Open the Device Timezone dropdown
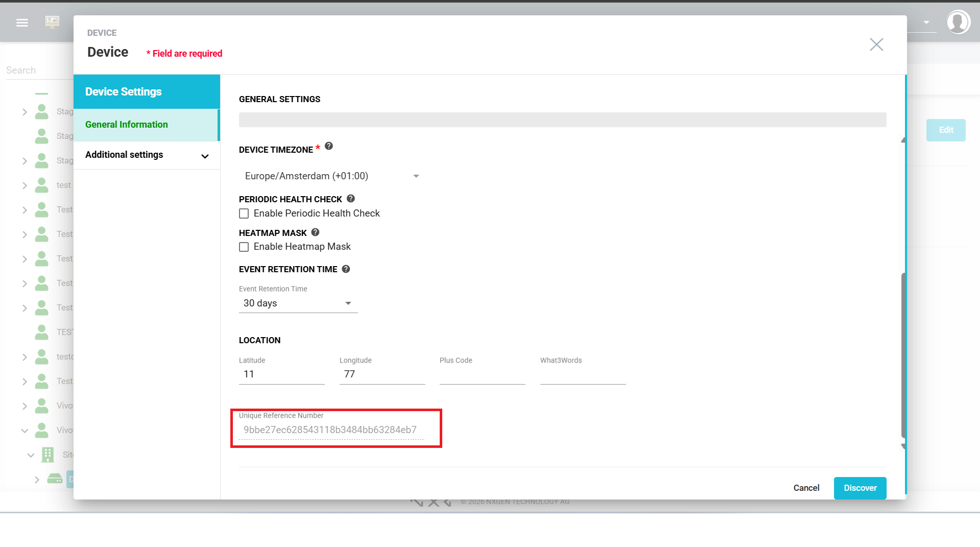This screenshot has height=547, width=980. (x=332, y=176)
